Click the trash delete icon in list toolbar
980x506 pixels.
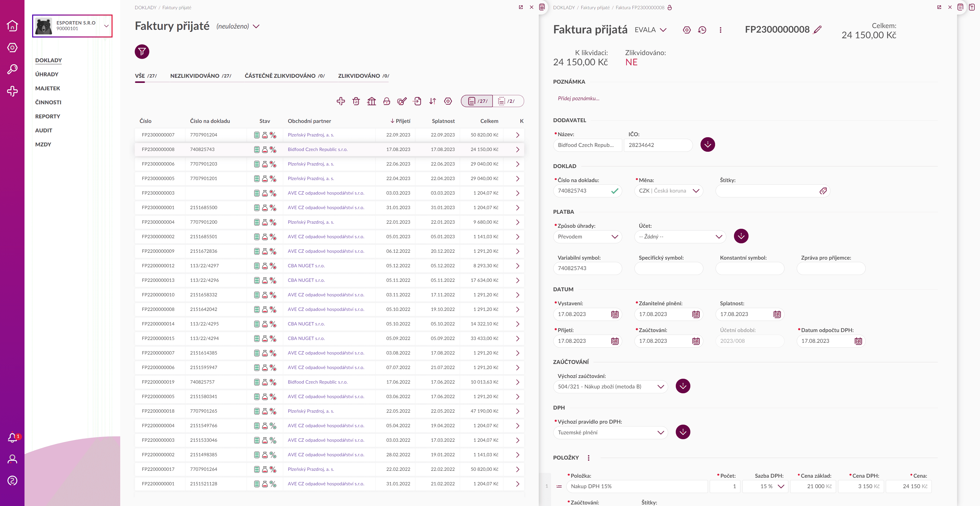click(x=356, y=101)
